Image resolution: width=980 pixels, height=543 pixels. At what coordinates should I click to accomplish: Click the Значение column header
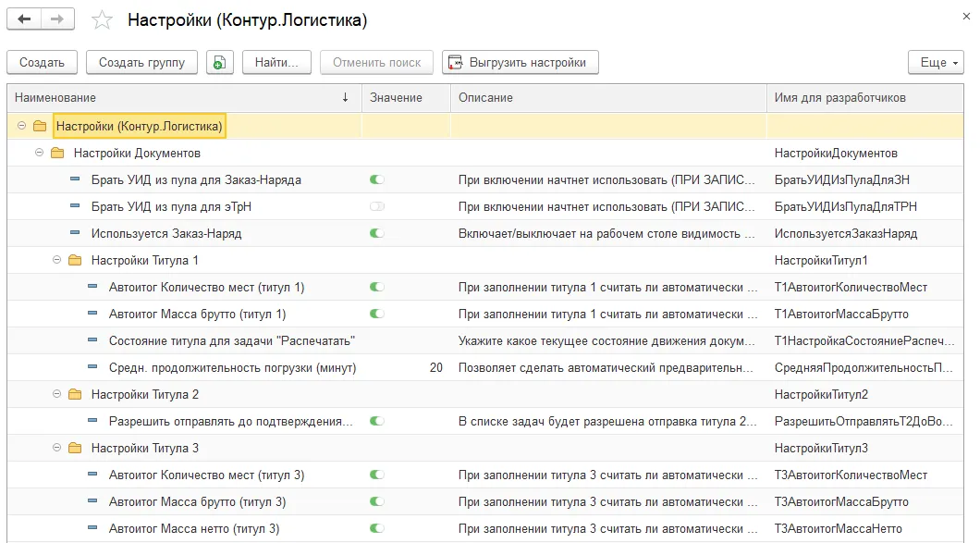(x=406, y=98)
